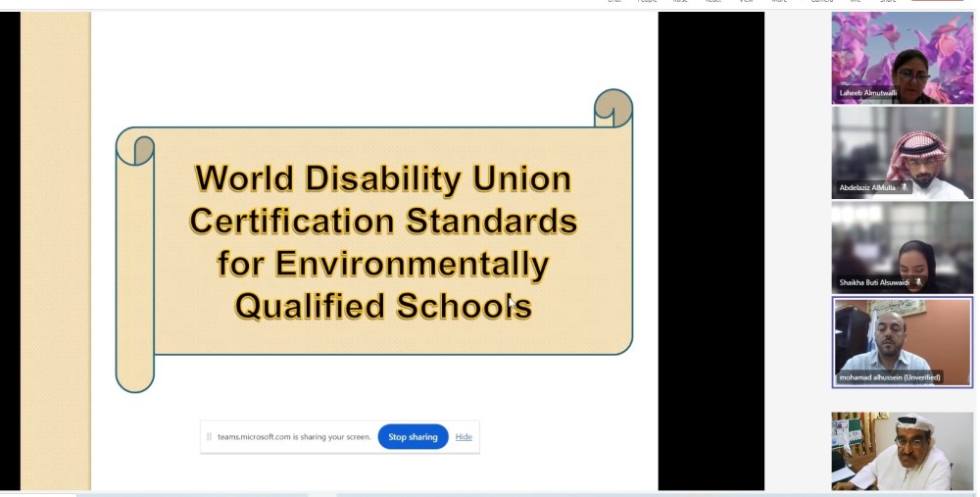Click the "Shaikha Buti Alsuwaidi" name label
The height and width of the screenshot is (497, 980).
click(x=874, y=282)
